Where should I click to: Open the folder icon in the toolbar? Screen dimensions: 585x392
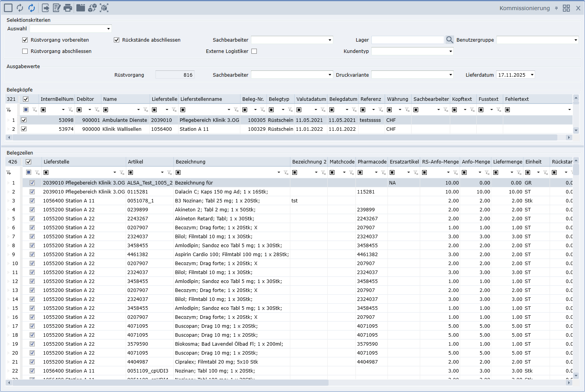coord(81,8)
